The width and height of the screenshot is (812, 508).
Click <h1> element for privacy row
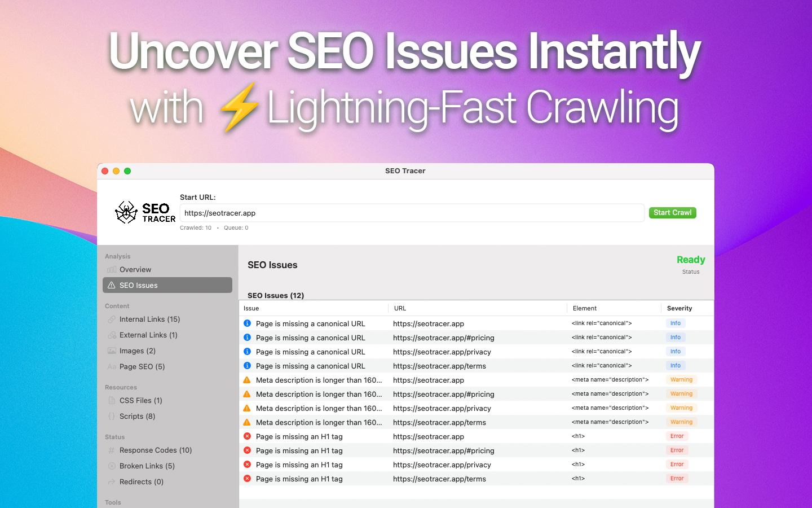(578, 465)
